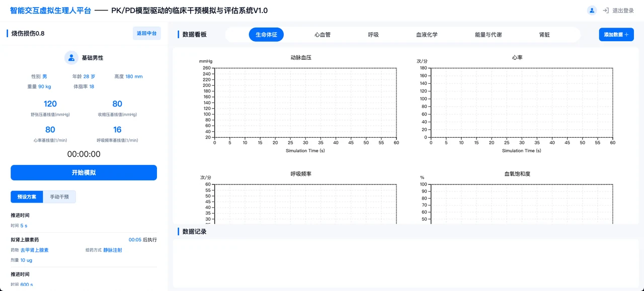The width and height of the screenshot is (644, 291).
Task: Click the 基础男性 patient avatar icon
Action: (x=71, y=58)
